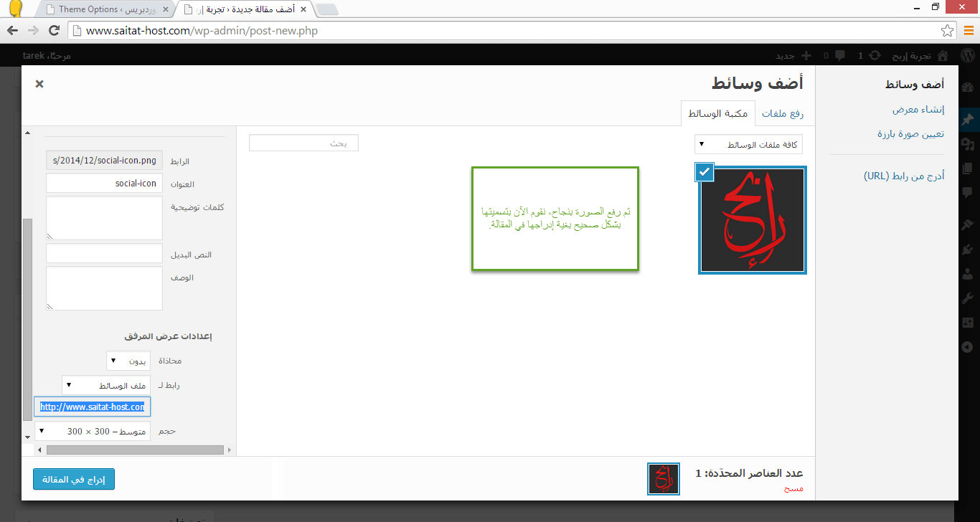Open the Comments icon in the admin sidebar
Image resolution: width=980 pixels, height=522 pixels.
tap(968, 193)
